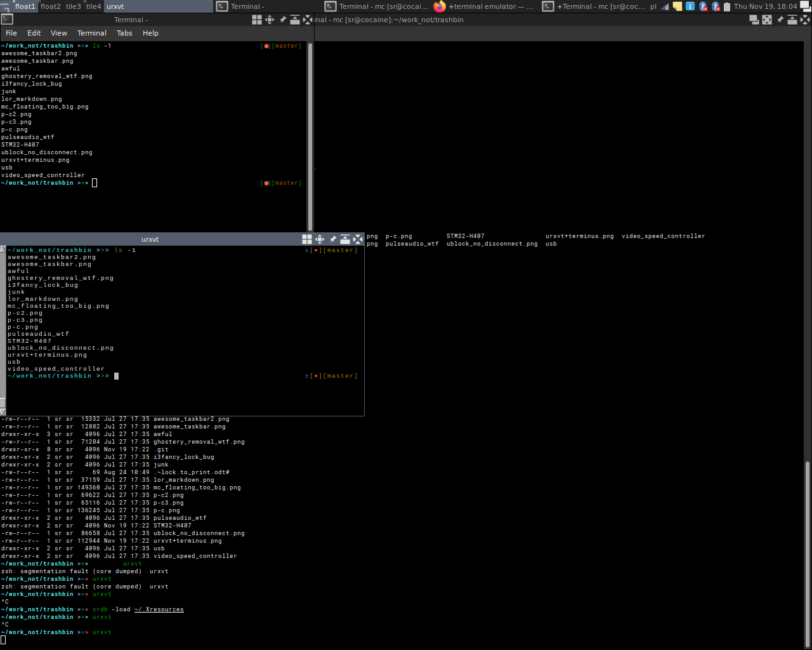Screen dimensions: 812x650
Task: Click mc_floating_too_big.png in Terminal window
Action: click(x=45, y=107)
